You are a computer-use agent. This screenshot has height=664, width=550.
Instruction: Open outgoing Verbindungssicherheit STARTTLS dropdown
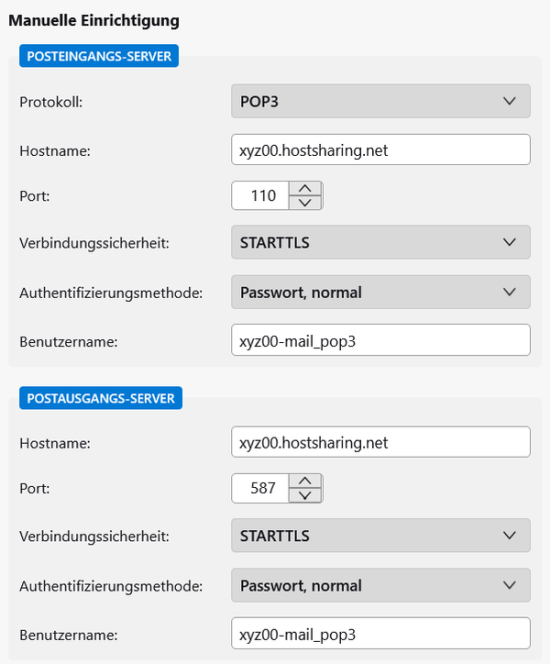click(381, 536)
